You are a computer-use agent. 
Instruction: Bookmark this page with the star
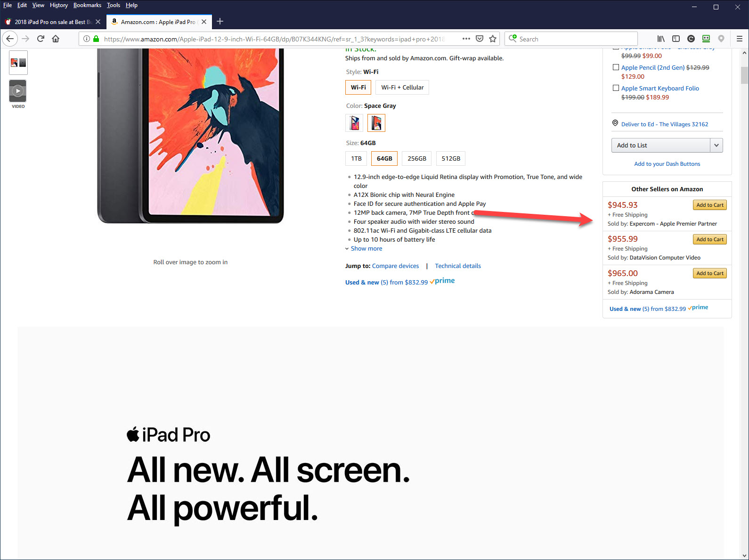click(x=493, y=39)
